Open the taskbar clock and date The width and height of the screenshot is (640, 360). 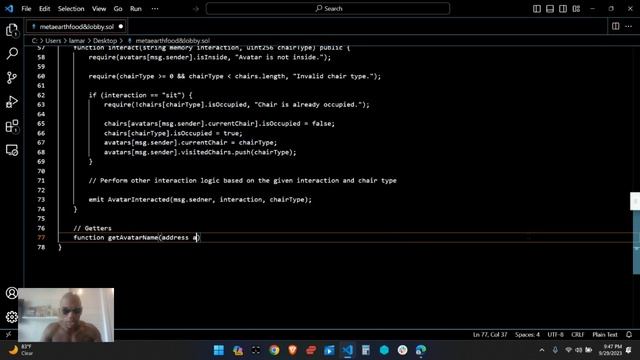pos(610,350)
